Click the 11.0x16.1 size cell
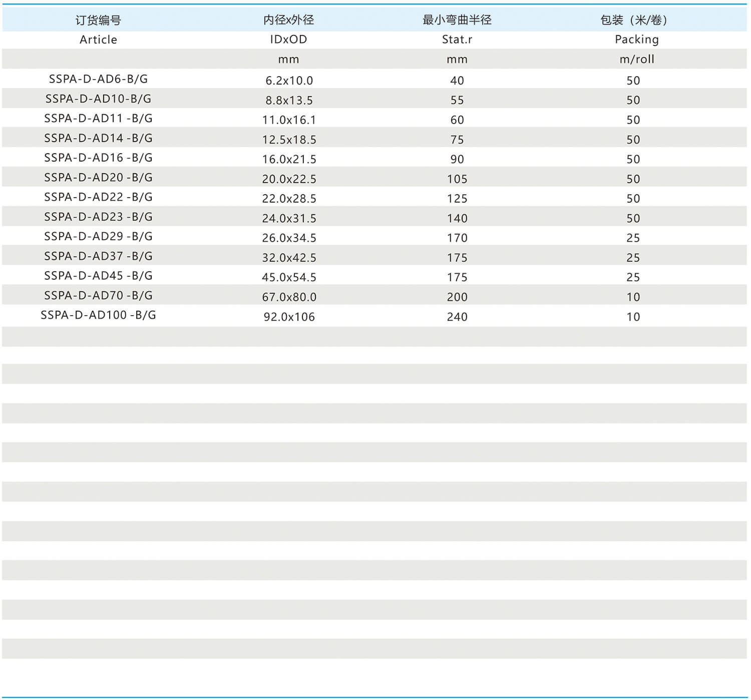 [x=289, y=120]
